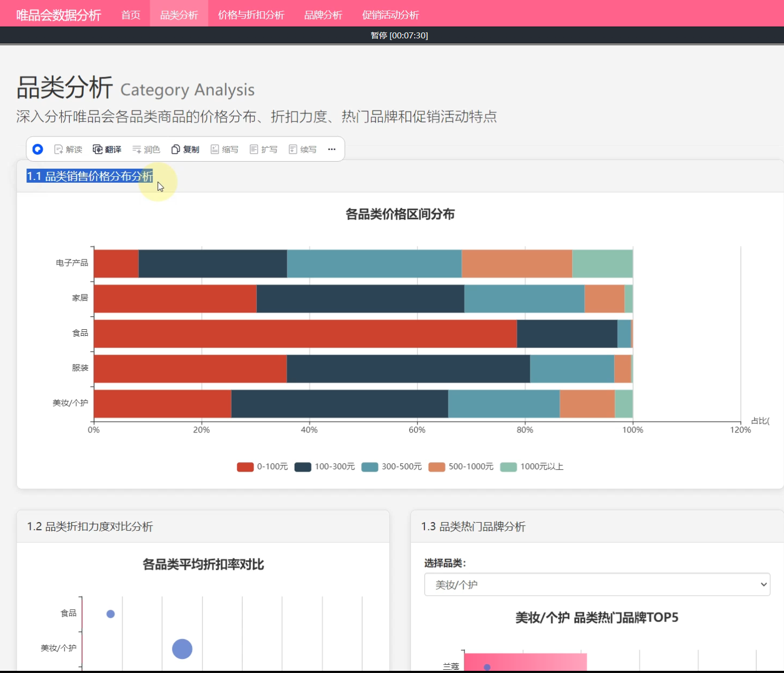
Task: Click the orange 500-1000元 legend swatch
Action: click(x=436, y=467)
